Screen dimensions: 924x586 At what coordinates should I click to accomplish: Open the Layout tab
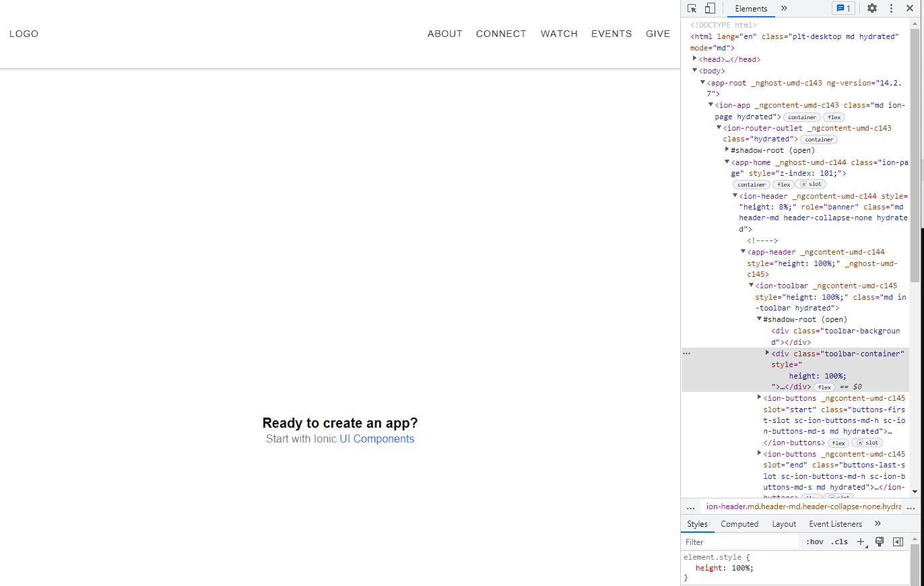point(784,524)
